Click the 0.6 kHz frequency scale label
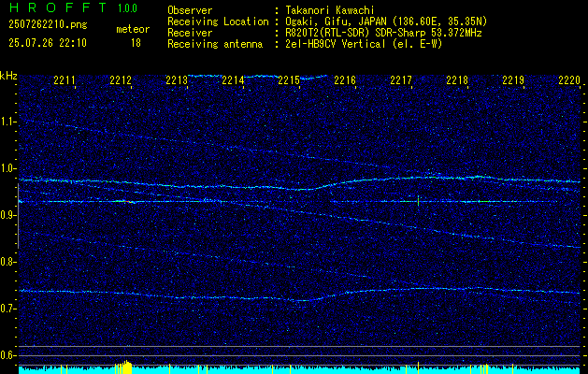Screen dimensions: 588x374 pos(9,355)
